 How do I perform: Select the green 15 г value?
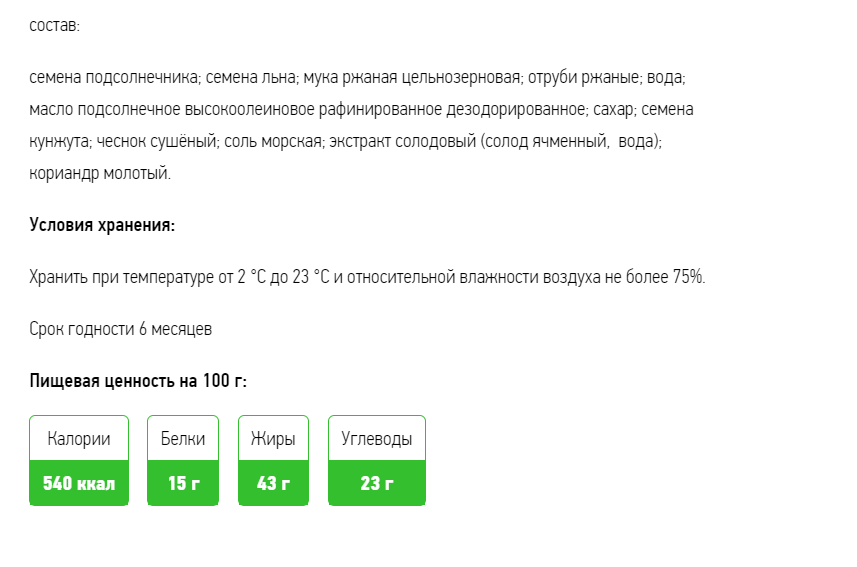coord(183,484)
